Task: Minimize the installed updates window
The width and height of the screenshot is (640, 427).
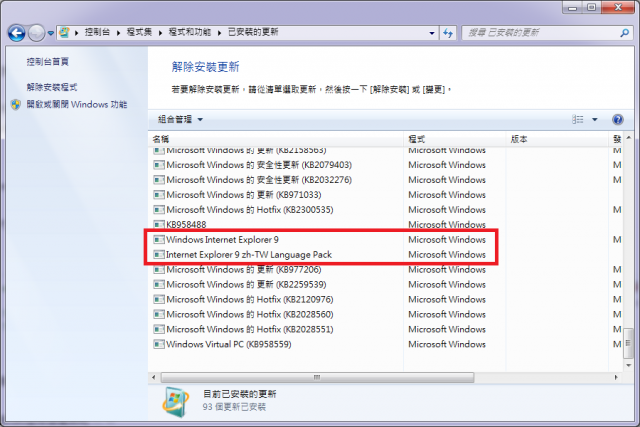Action: (573, 7)
